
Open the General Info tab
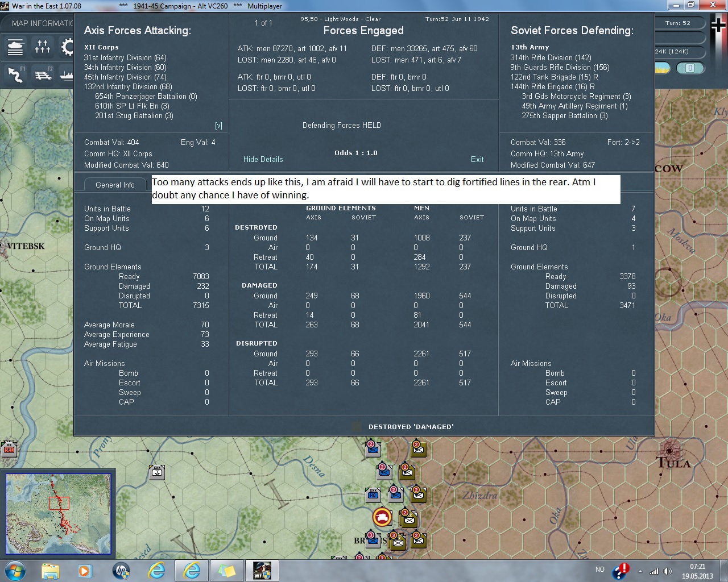tap(115, 185)
